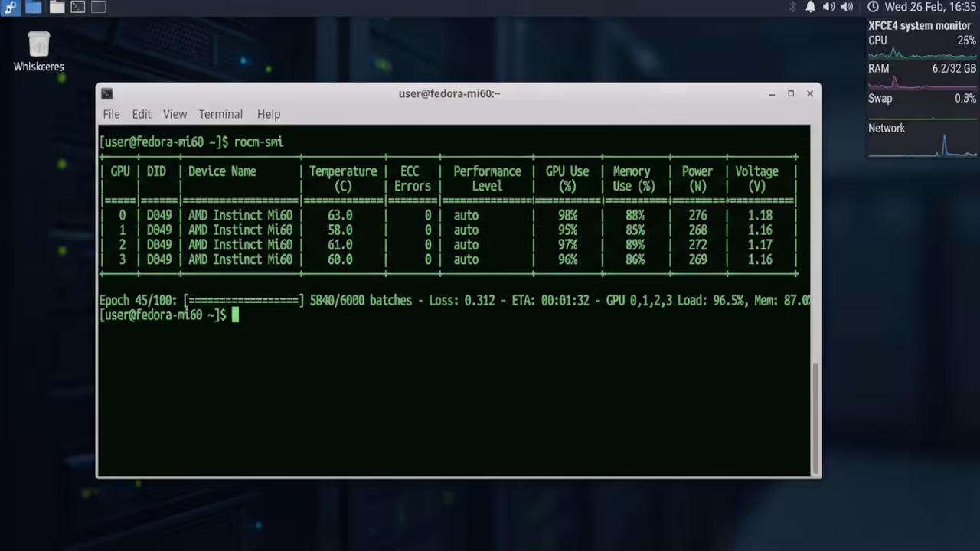Click the Power (W) column header

point(697,178)
